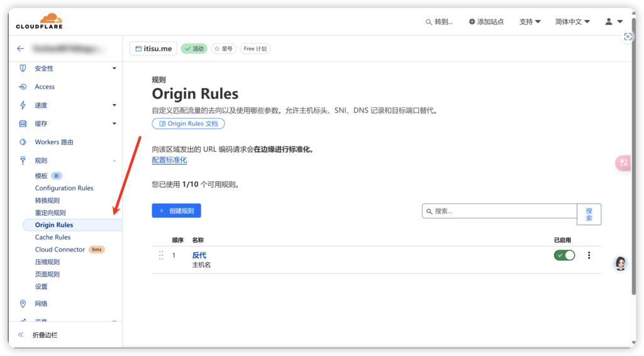644x356 pixels.
Task: Click 折叠边栏 at sidebar bottom
Action: [x=45, y=335]
